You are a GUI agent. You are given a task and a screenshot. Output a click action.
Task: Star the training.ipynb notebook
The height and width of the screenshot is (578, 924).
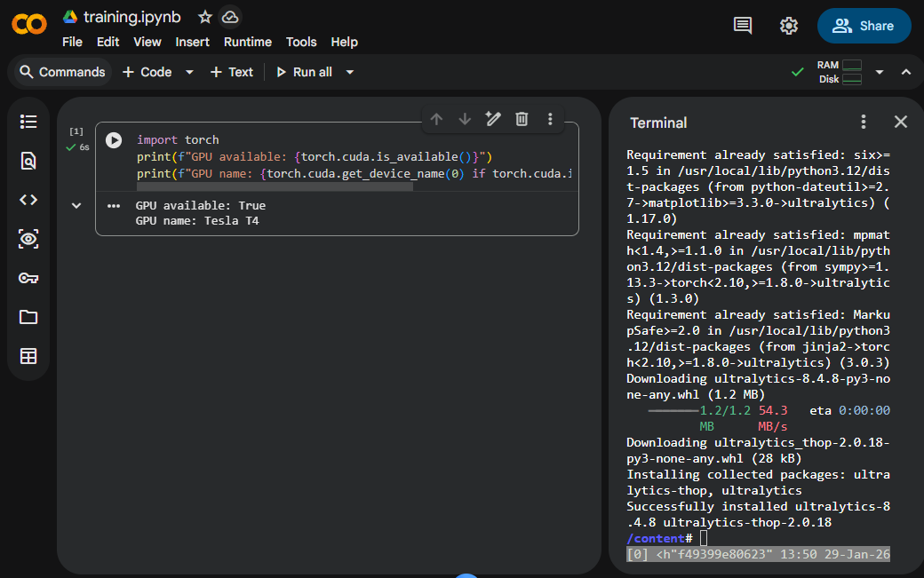(205, 17)
